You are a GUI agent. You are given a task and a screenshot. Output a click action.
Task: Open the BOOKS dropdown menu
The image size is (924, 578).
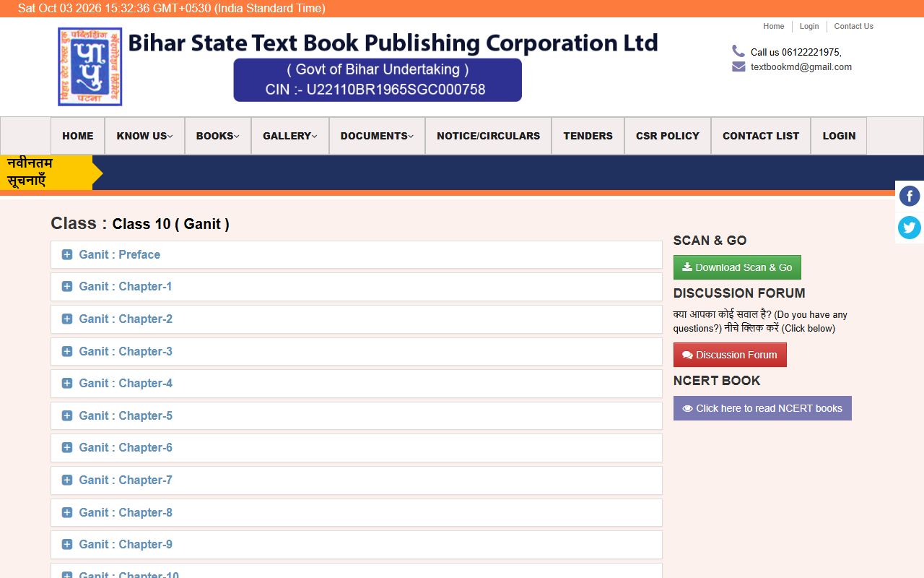tap(217, 136)
